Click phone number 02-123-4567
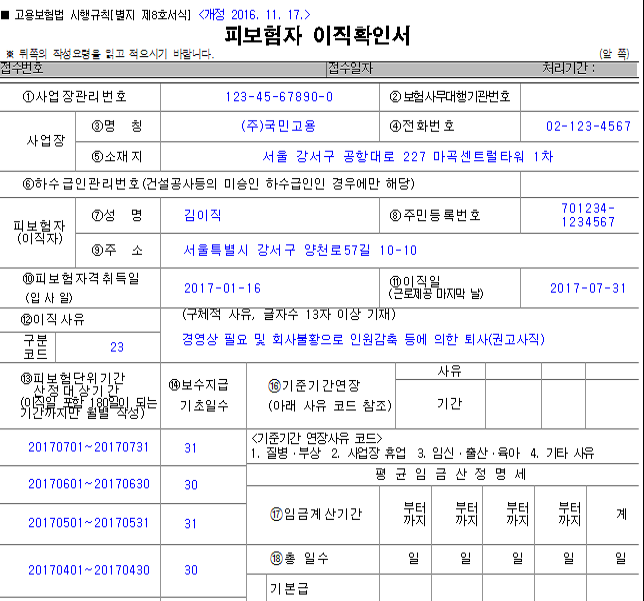Image resolution: width=644 pixels, height=601 pixels. [x=588, y=126]
